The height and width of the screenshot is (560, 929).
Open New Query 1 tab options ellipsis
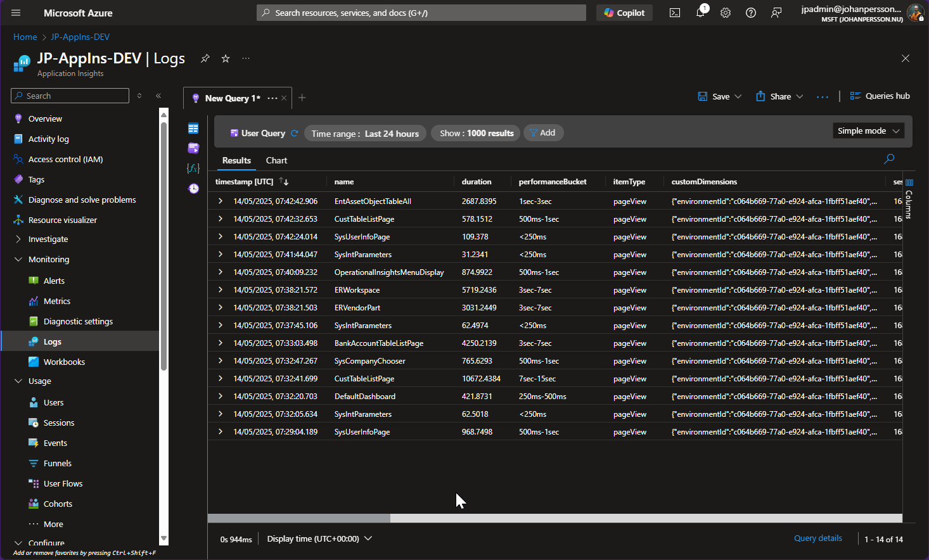[272, 98]
